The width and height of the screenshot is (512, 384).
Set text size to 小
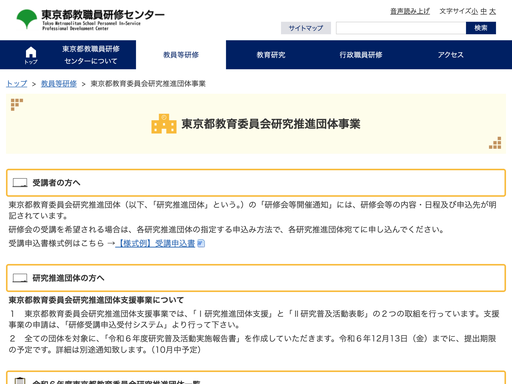475,12
